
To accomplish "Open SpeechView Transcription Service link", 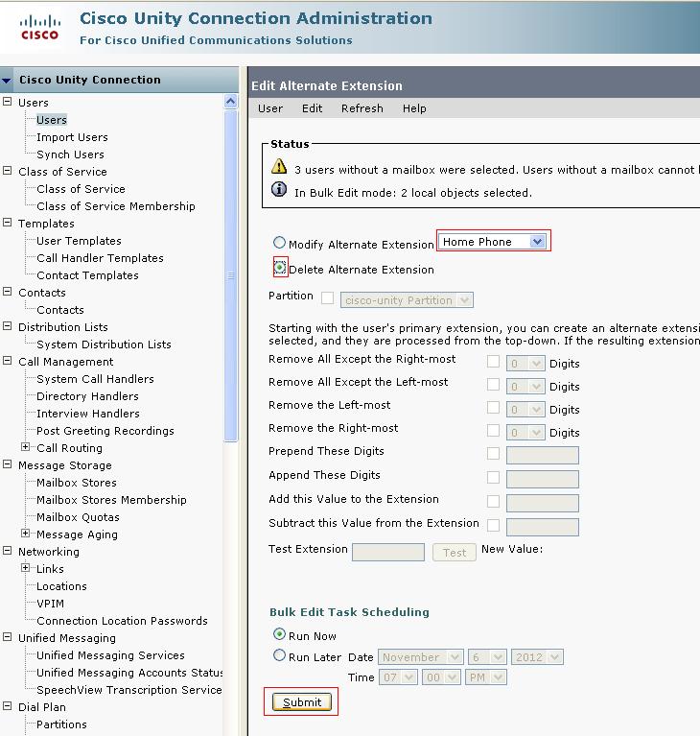I will click(x=129, y=690).
